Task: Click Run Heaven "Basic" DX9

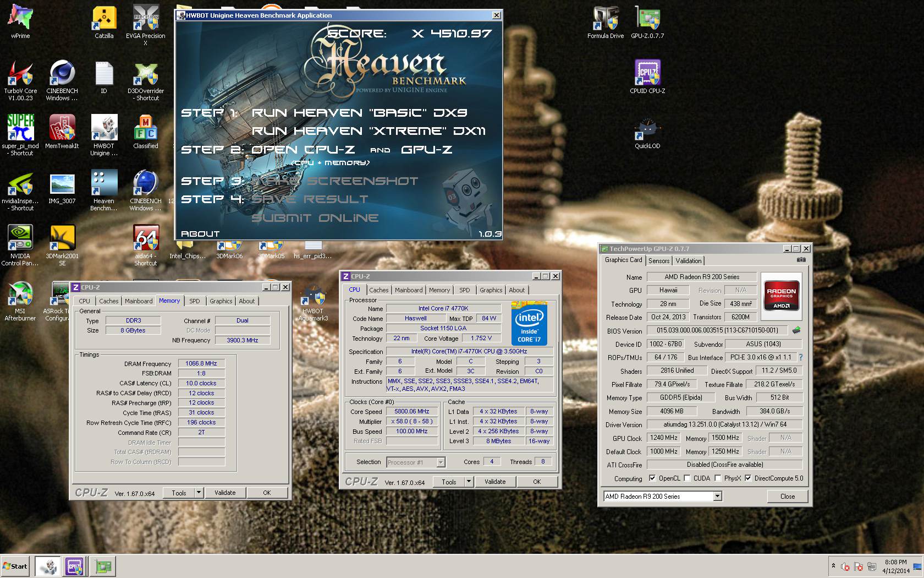Action: (359, 113)
